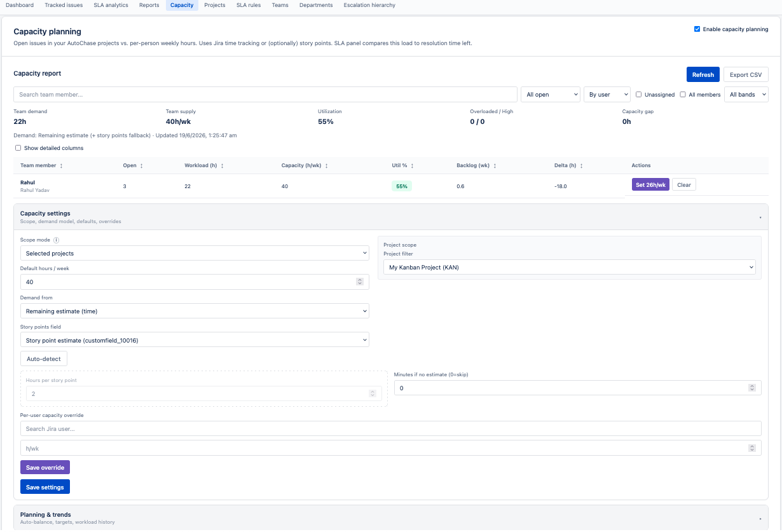Click the Team demand value 22h
This screenshot has width=782, height=532.
coord(20,121)
